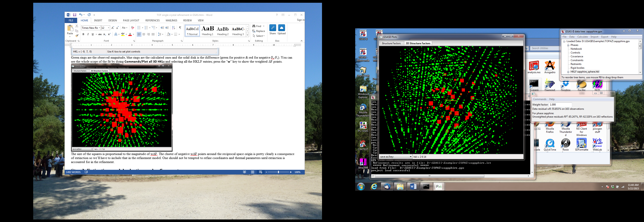The image size is (644, 222).
Task: Open the Jana2006 desktop shortcut
Action: [x=363, y=163]
